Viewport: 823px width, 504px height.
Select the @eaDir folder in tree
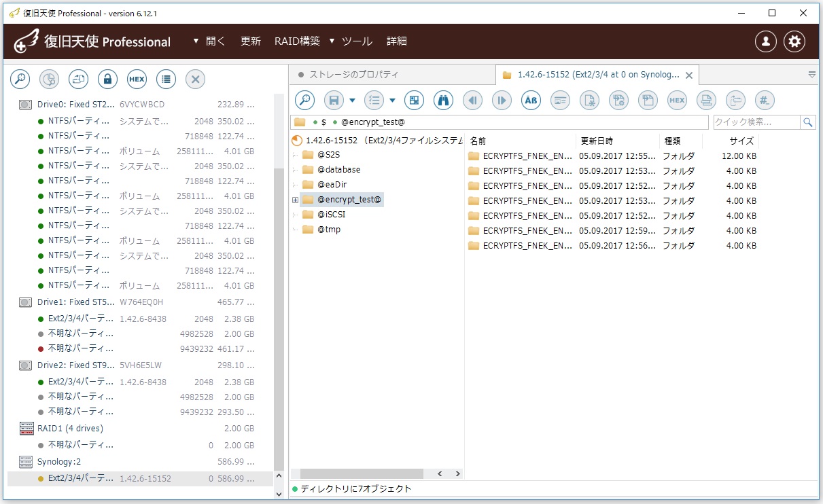(323, 185)
